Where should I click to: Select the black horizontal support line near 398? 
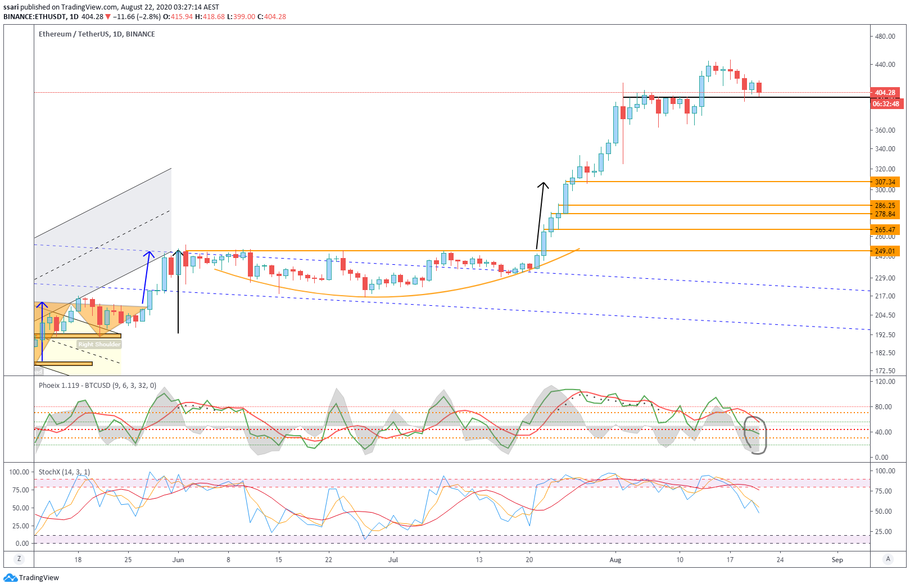[748, 98]
